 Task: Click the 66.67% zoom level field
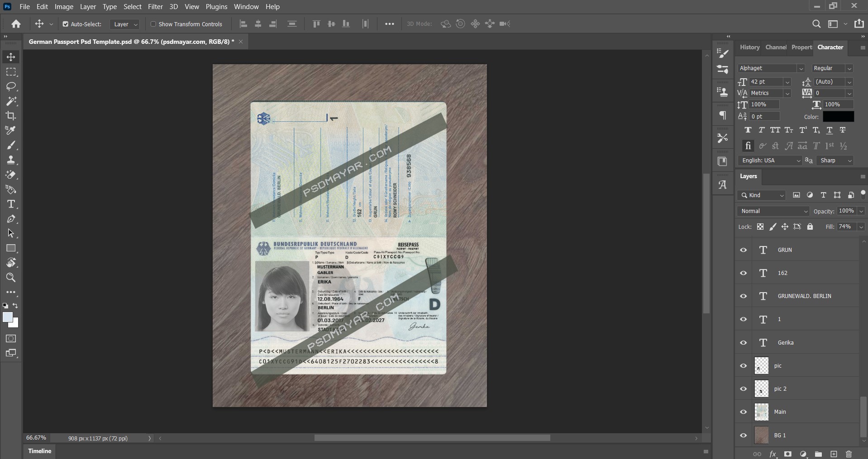pyautogui.click(x=36, y=438)
